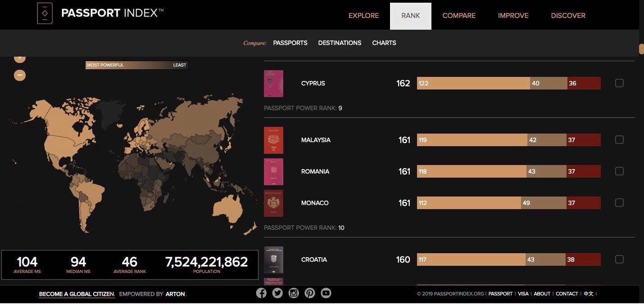The height and width of the screenshot is (304, 644).
Task: Click the Monaco country name
Action: tap(315, 203)
